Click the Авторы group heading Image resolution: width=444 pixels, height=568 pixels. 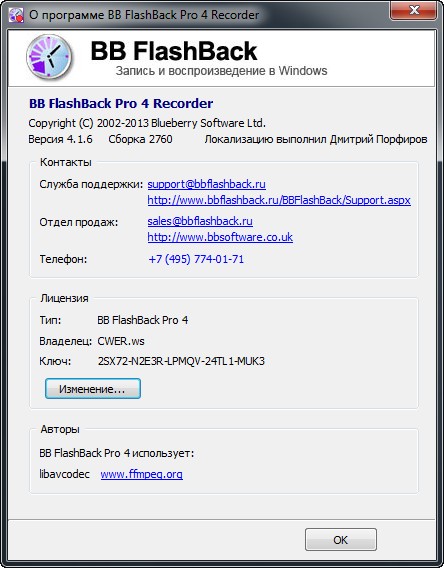point(60,429)
